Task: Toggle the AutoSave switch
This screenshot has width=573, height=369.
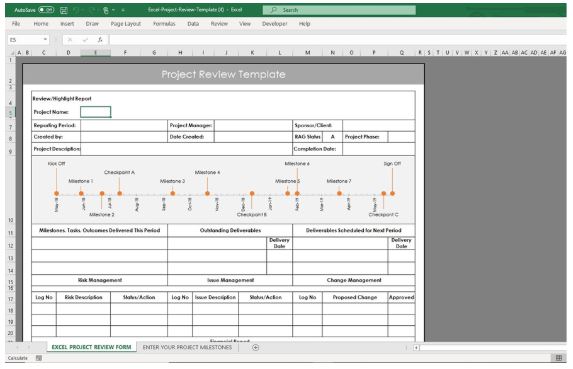Action: pos(46,10)
